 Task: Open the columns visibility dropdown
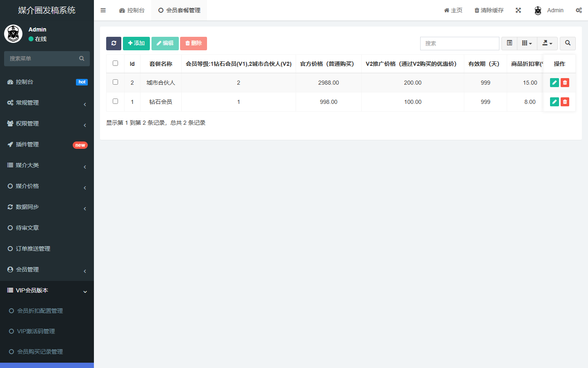coord(527,43)
